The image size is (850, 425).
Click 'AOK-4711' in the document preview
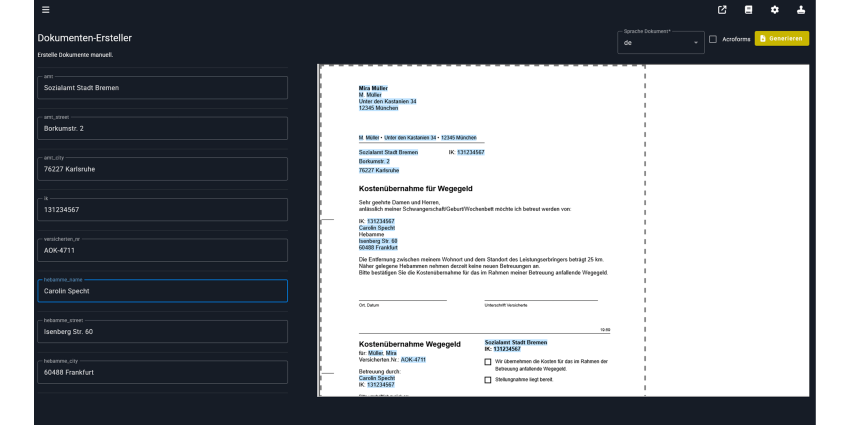[413, 359]
